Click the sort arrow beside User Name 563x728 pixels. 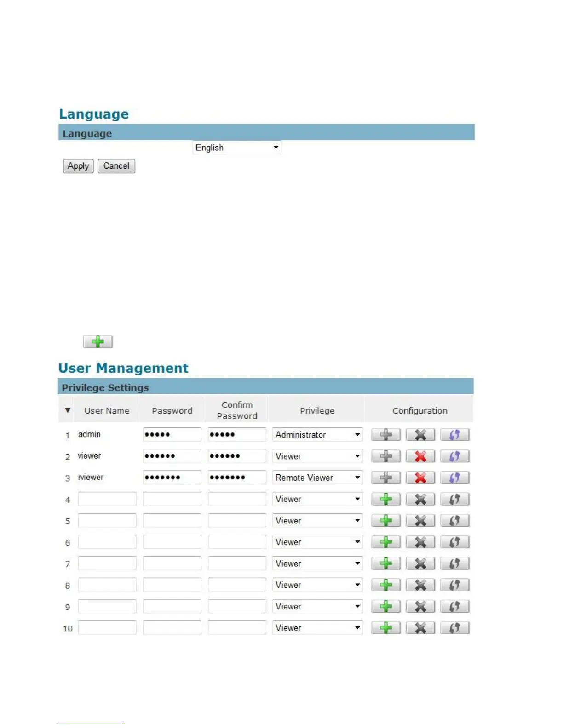point(68,410)
